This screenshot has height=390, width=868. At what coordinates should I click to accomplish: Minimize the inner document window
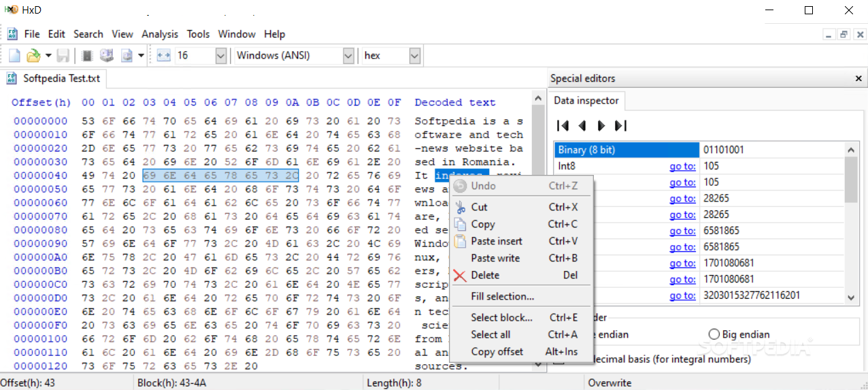[x=829, y=34]
